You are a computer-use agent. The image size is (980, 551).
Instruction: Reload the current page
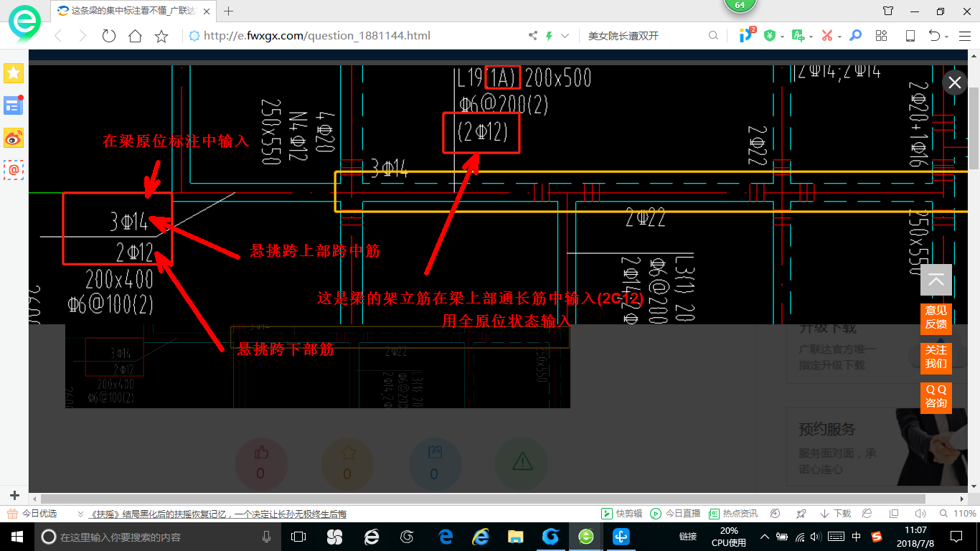(x=109, y=36)
